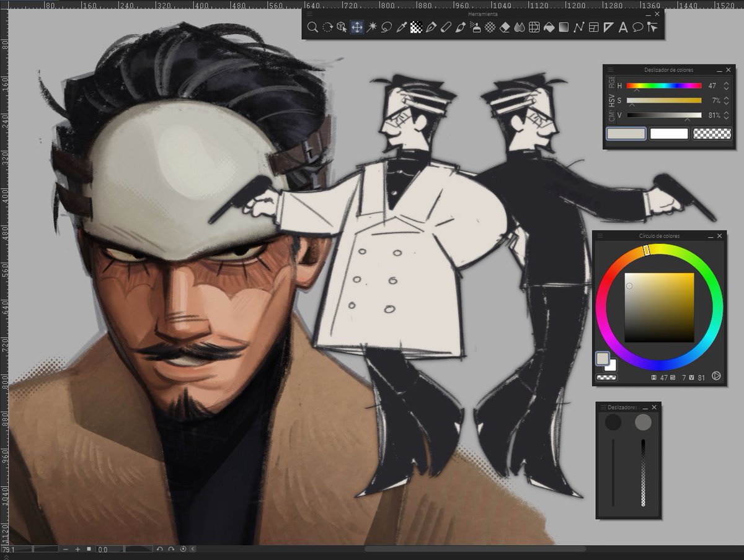The image size is (744, 560).
Task: Select the Pen nib tool
Action: click(x=431, y=27)
